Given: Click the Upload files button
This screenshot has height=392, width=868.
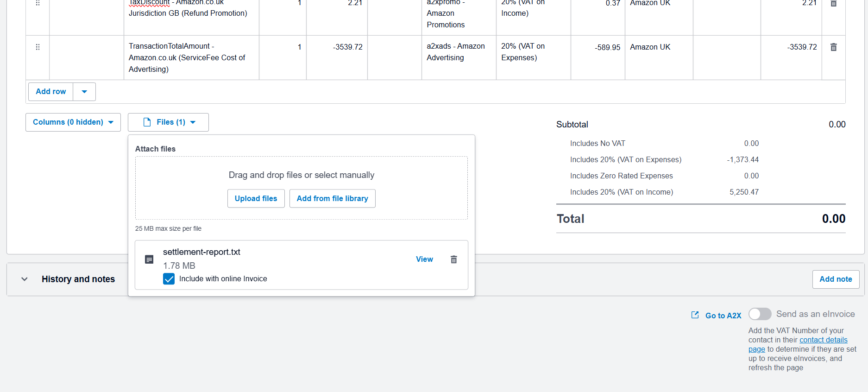Looking at the screenshot, I should pyautogui.click(x=256, y=198).
